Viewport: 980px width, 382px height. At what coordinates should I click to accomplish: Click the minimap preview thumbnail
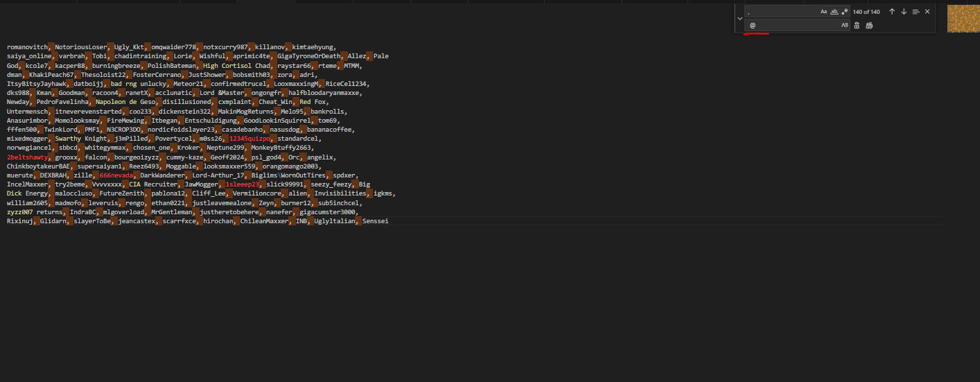pyautogui.click(x=963, y=18)
